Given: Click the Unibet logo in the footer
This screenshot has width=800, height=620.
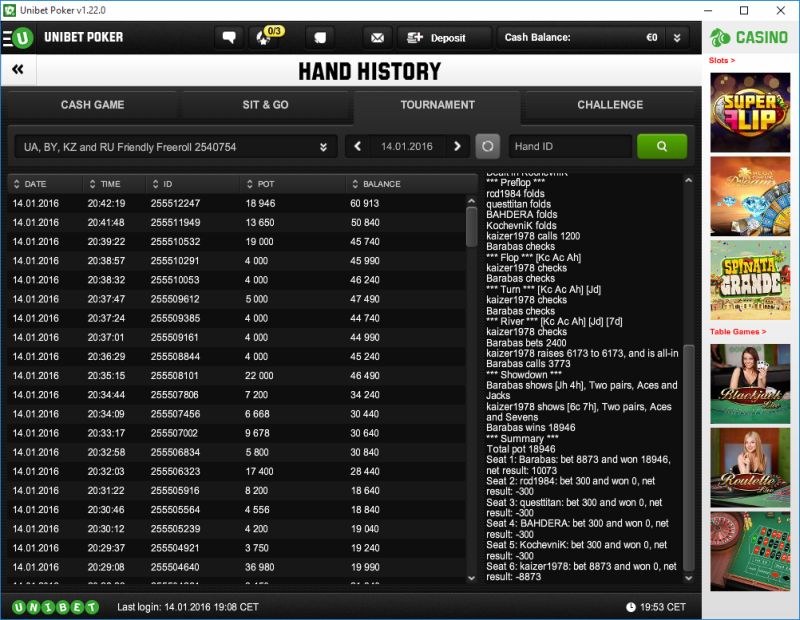Looking at the screenshot, I should 55,607.
